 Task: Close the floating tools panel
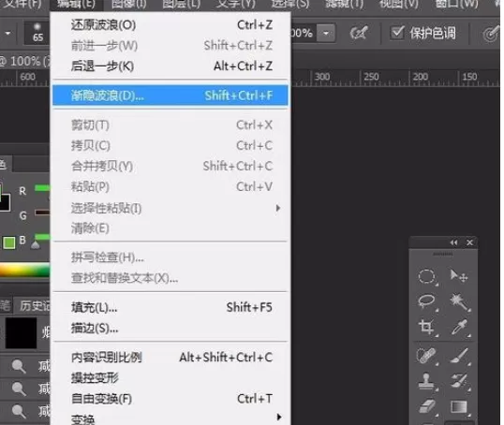click(x=469, y=242)
